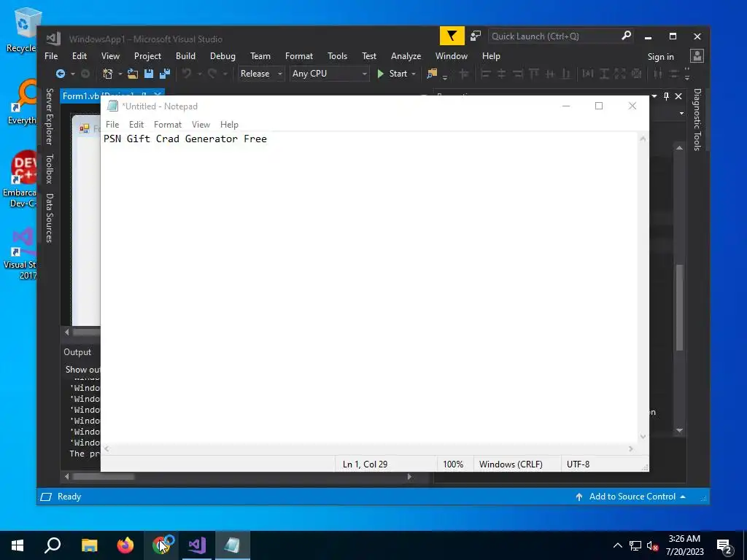Open Visual Studio Analyze menu
Image resolution: width=747 pixels, height=560 pixels.
click(406, 56)
